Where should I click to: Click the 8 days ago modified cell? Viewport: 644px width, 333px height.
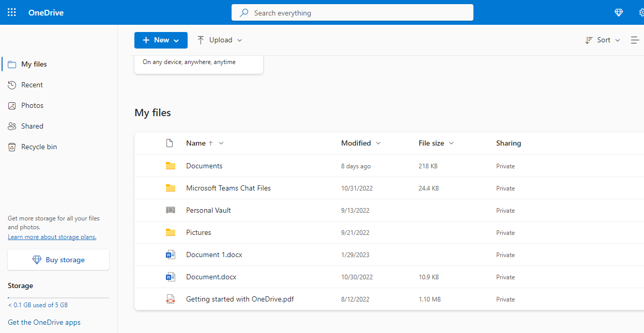click(x=356, y=166)
